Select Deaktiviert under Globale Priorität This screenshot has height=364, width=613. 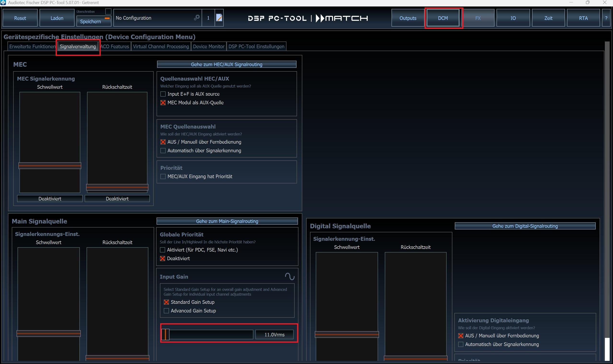tap(162, 258)
